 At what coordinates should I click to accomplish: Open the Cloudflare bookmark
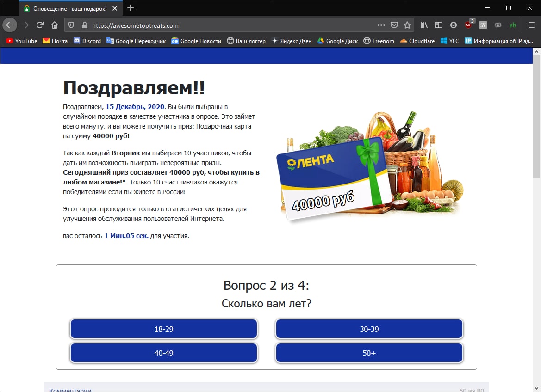coord(417,41)
